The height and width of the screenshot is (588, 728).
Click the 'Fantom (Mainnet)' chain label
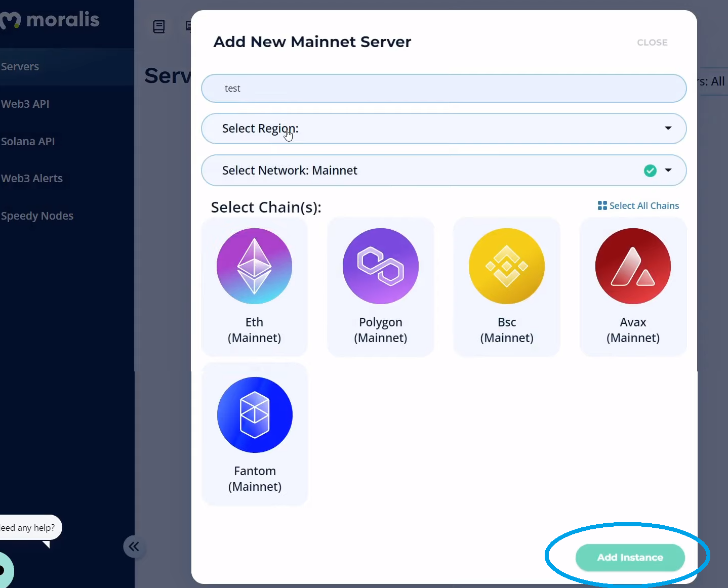(x=255, y=479)
